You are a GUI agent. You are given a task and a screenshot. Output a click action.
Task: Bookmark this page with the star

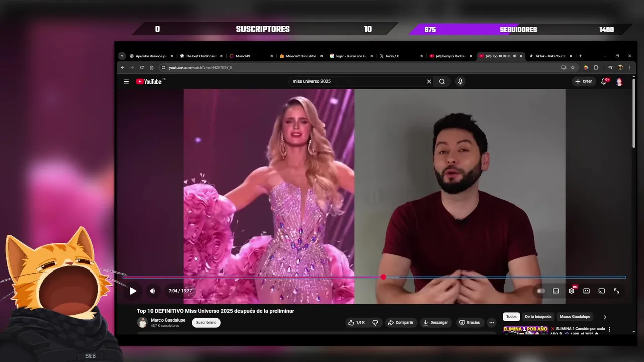click(572, 67)
